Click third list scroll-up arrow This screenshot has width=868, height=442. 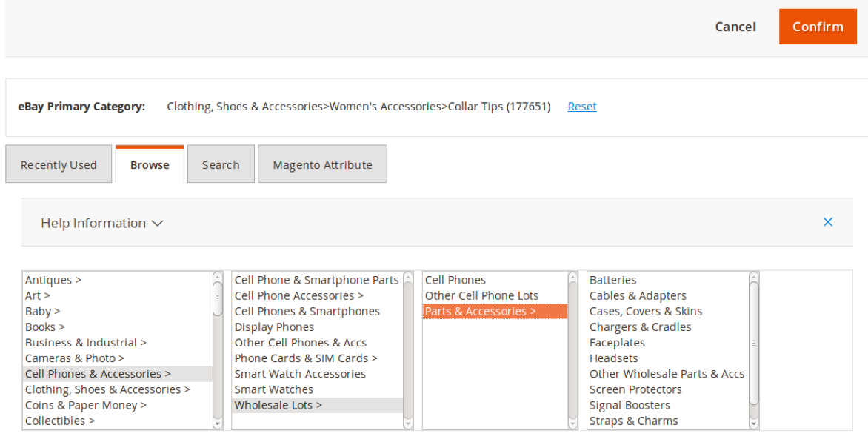click(573, 277)
